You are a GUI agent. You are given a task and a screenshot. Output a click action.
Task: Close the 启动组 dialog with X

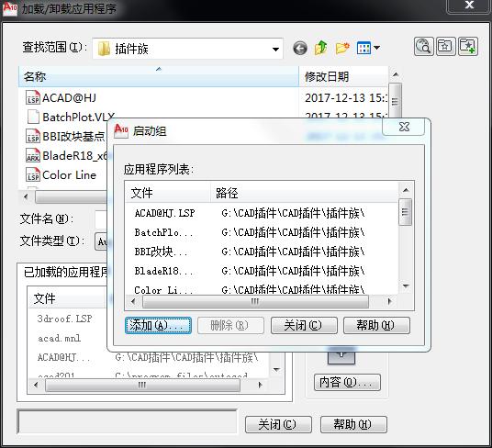[404, 127]
